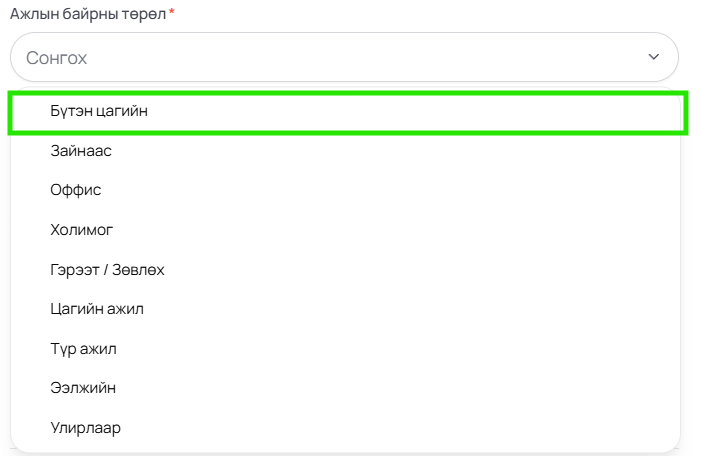
Task: Select 'Цагийн ажил' from the options
Action: coord(345,309)
